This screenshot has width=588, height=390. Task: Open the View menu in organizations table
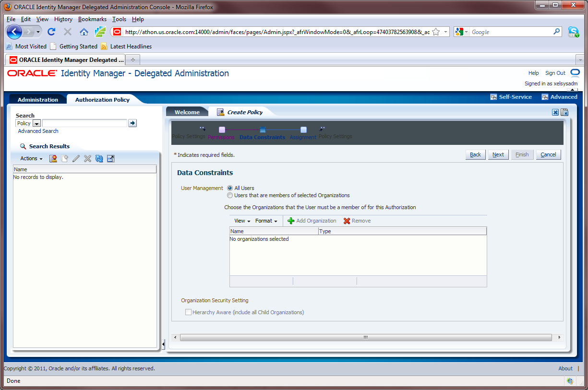point(242,221)
